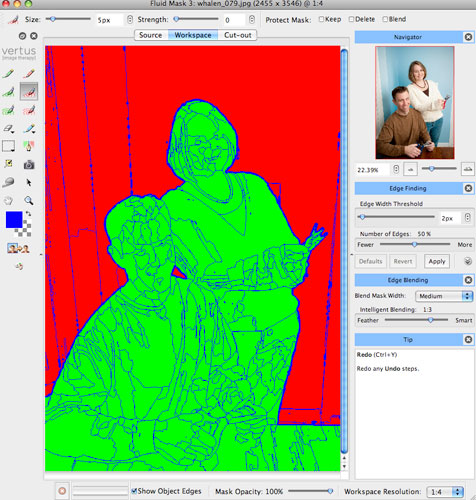This screenshot has width=476, height=500.
Task: Click the Apply button in Edge Finding
Action: coord(437,261)
